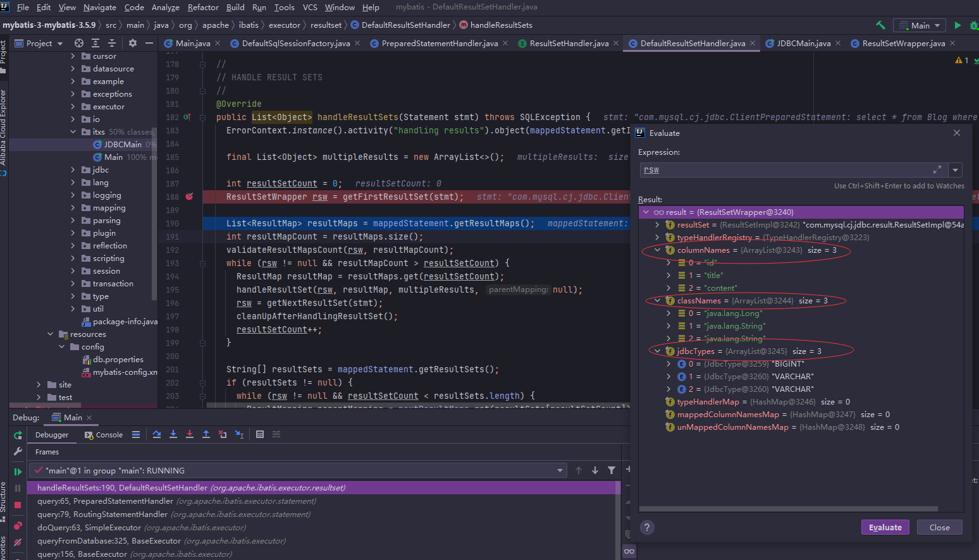Collapse the classNames node

[x=658, y=301]
